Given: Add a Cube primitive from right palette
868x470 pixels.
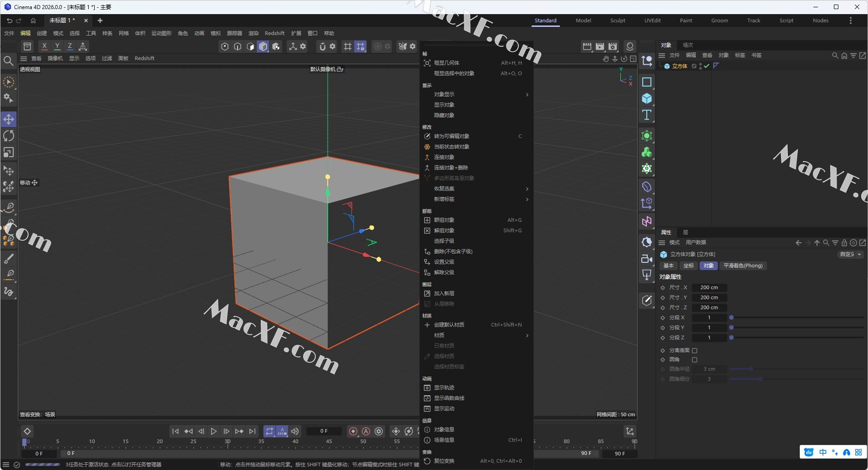Looking at the screenshot, I should click(647, 98).
